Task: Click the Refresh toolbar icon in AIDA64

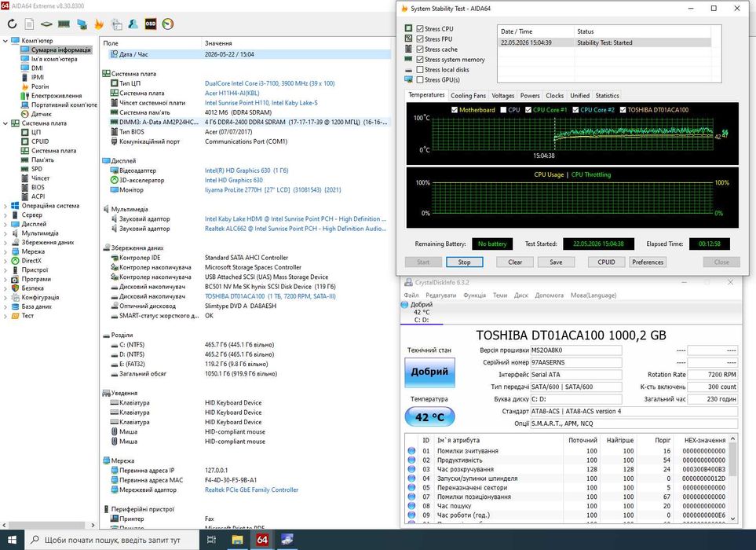Action: [x=12, y=24]
